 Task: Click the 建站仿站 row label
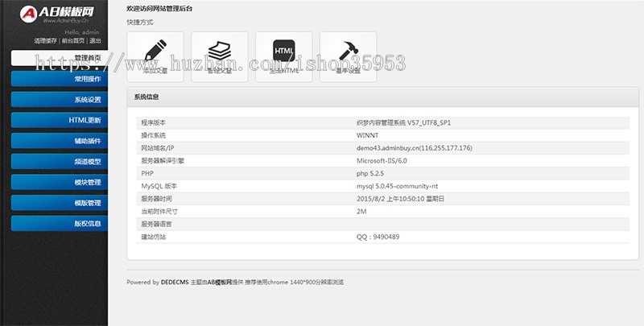pyautogui.click(x=154, y=237)
